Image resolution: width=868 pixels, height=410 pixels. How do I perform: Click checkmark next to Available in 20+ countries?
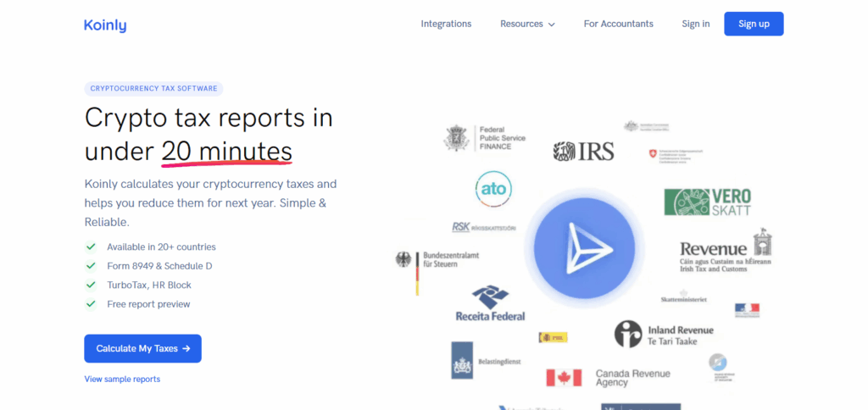point(91,247)
